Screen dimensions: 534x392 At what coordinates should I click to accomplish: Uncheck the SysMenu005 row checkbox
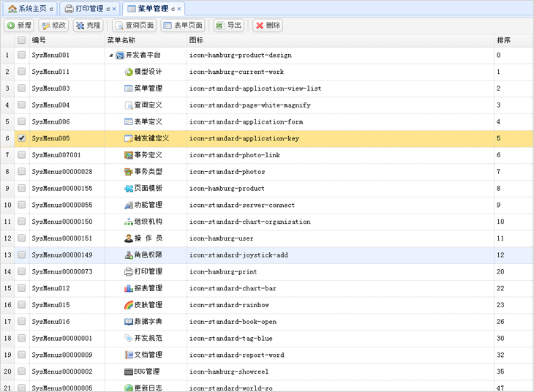[21, 138]
